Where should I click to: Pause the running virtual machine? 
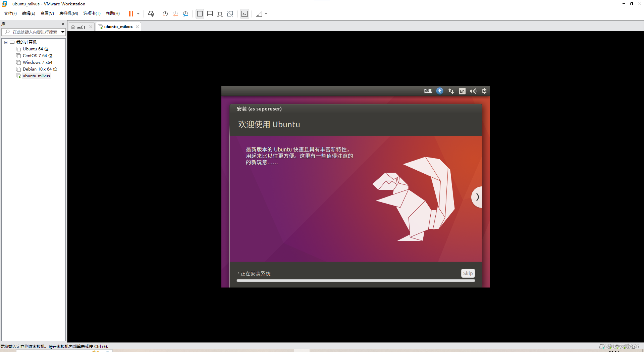[x=131, y=14]
